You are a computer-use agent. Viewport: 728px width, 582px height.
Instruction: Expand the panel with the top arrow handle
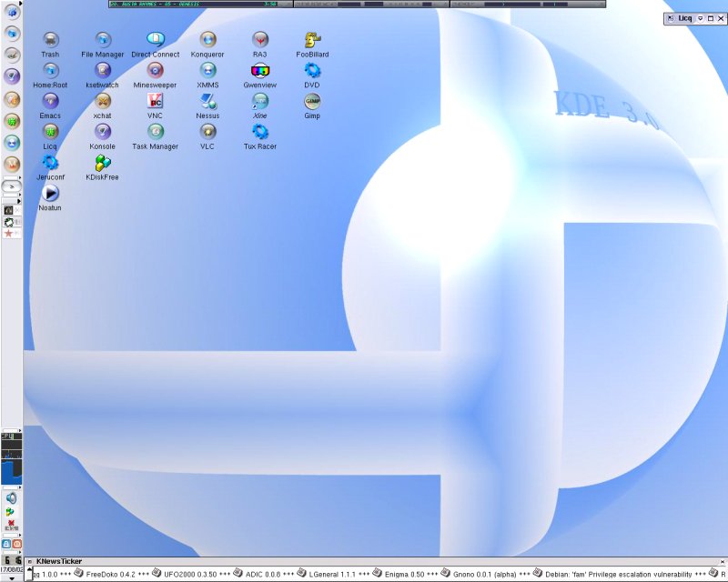(x=20, y=3)
